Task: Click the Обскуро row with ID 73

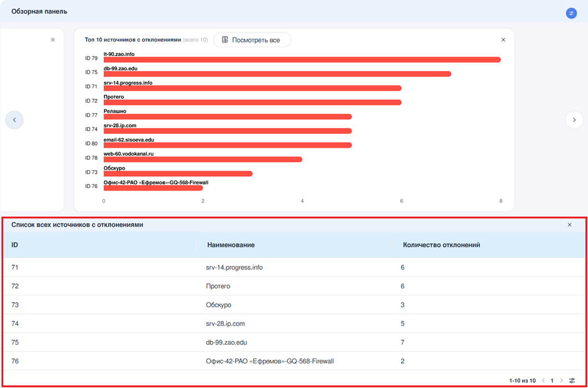Action: 219,305
